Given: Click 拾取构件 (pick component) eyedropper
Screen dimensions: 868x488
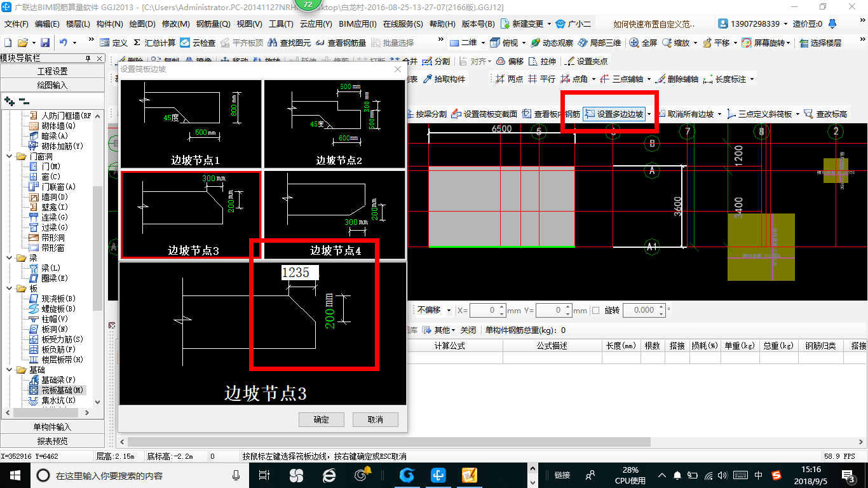Looking at the screenshot, I should tap(444, 79).
